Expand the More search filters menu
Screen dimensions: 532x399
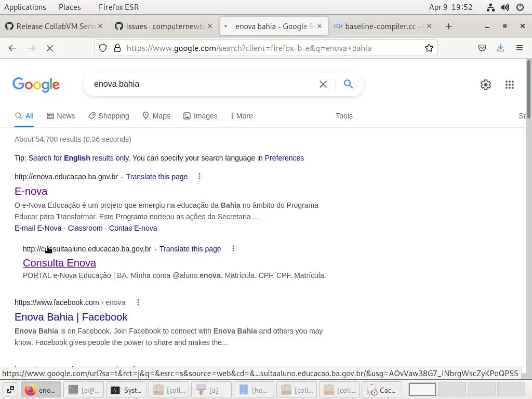tap(242, 116)
